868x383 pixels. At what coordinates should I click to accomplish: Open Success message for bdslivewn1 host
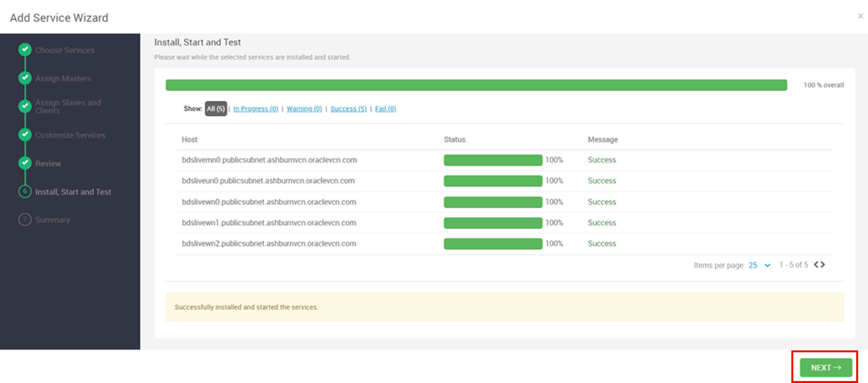(602, 223)
